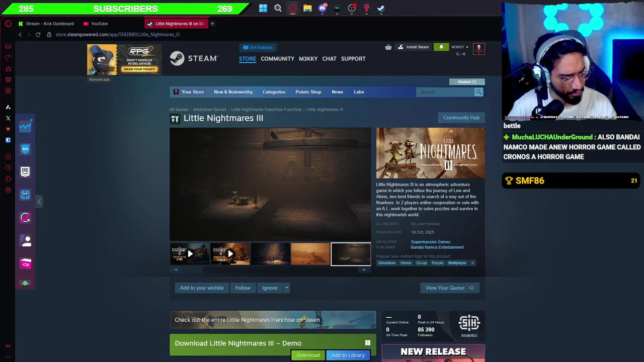
Task: Open the COMMUNITY menu item
Action: tap(277, 59)
